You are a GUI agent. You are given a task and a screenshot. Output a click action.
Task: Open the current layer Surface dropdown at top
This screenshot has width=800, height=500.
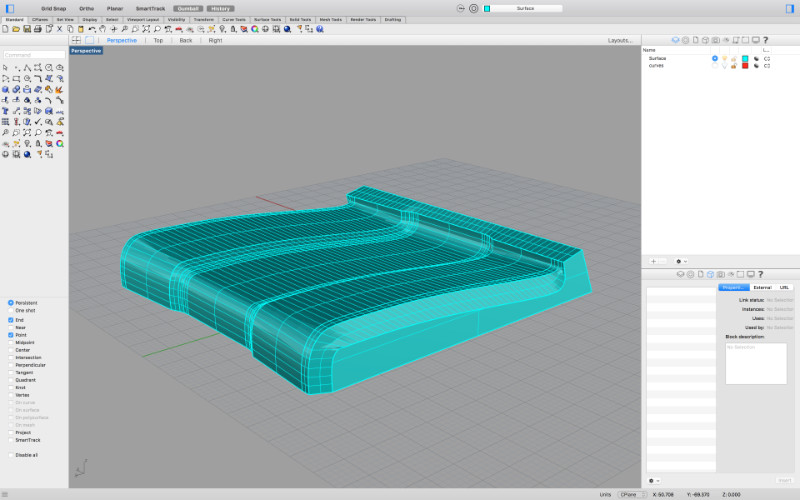(525, 9)
